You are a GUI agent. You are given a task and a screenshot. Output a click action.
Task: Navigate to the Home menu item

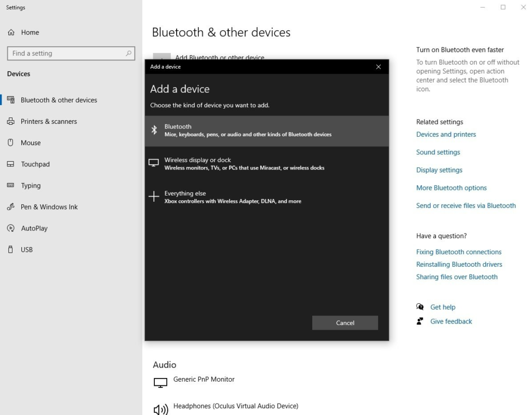30,32
